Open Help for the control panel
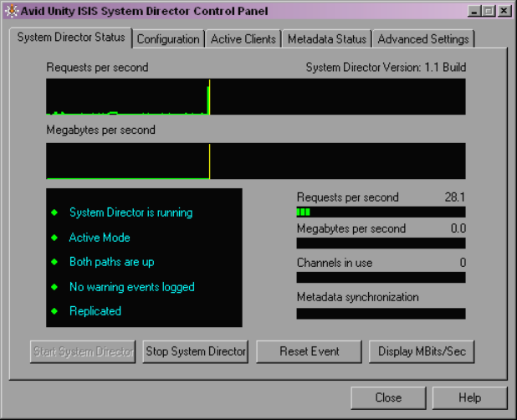This screenshot has width=517, height=420. (469, 398)
